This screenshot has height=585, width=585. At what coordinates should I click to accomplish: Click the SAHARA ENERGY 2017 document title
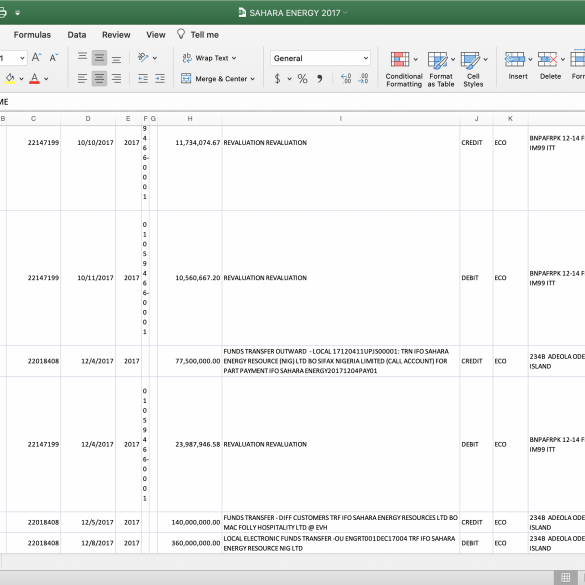(295, 13)
